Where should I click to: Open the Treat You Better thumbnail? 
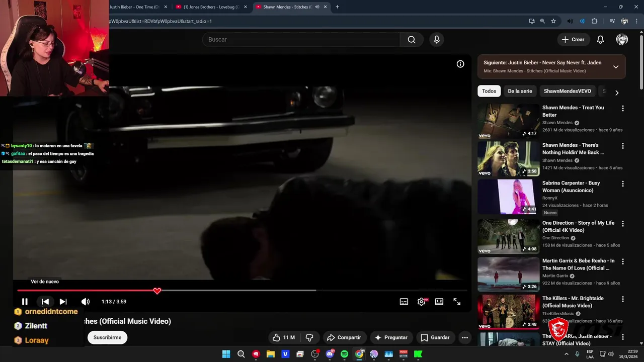pyautogui.click(x=508, y=121)
